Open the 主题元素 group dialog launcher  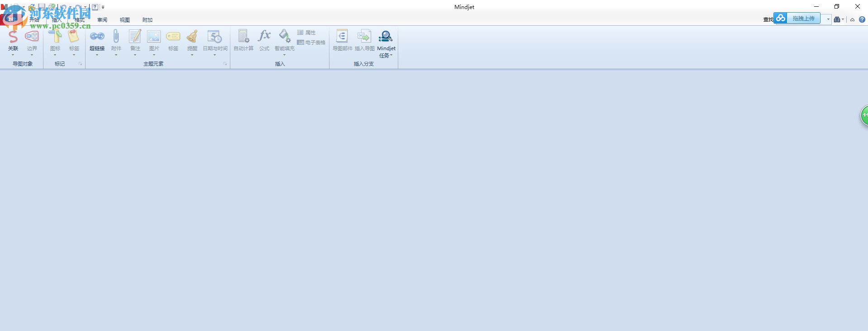click(x=225, y=64)
